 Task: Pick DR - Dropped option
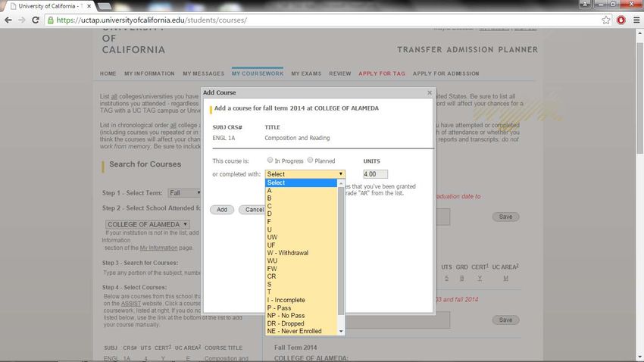click(301, 323)
